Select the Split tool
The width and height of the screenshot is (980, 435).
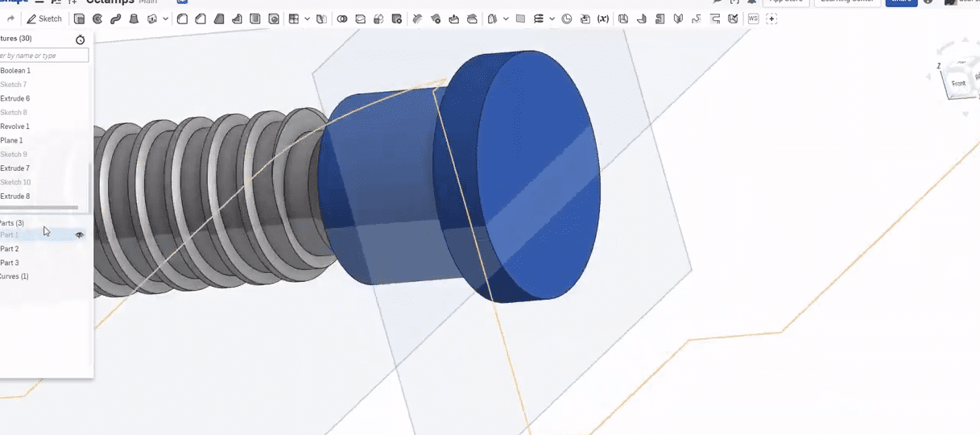[360, 19]
